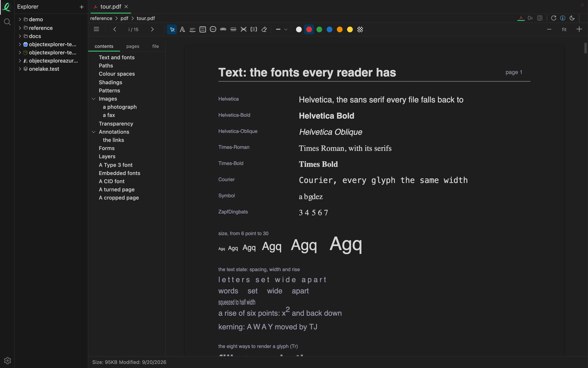Switch to outline panel view icon
The image size is (588, 368).
(540, 18)
